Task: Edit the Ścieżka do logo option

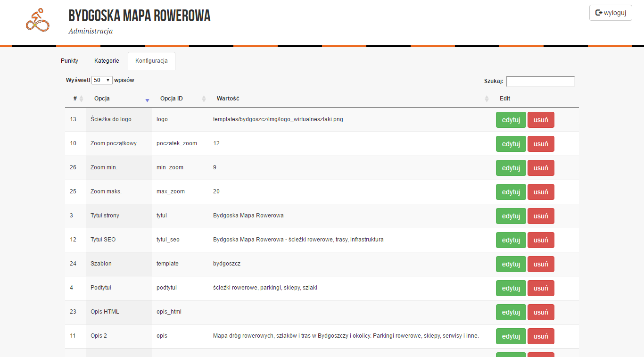Action: click(x=511, y=120)
